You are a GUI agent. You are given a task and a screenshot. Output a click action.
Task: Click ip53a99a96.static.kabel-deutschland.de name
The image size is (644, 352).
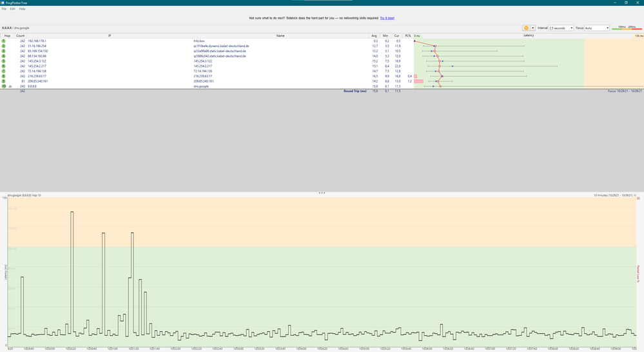point(220,51)
